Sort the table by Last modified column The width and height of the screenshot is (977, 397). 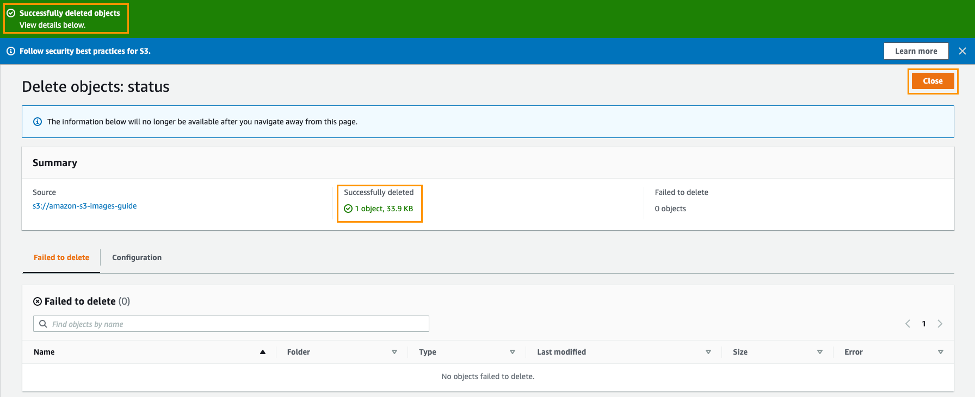pyautogui.click(x=708, y=352)
